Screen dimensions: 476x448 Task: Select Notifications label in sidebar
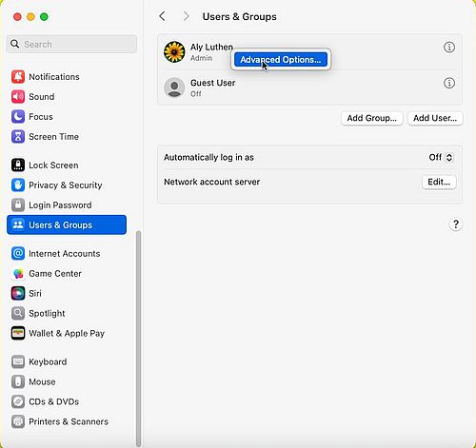(x=54, y=77)
